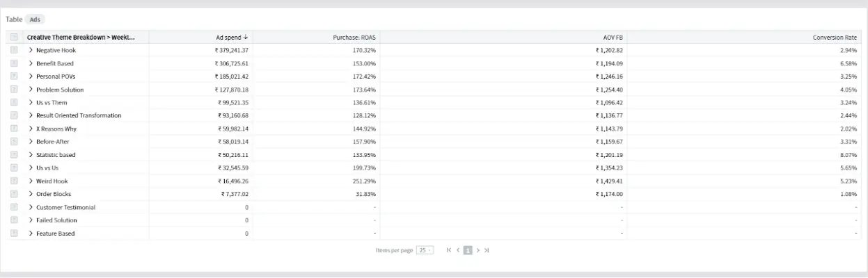The image size is (868, 278).
Task: Sort by the Ad spend column arrow
Action: coord(246,37)
